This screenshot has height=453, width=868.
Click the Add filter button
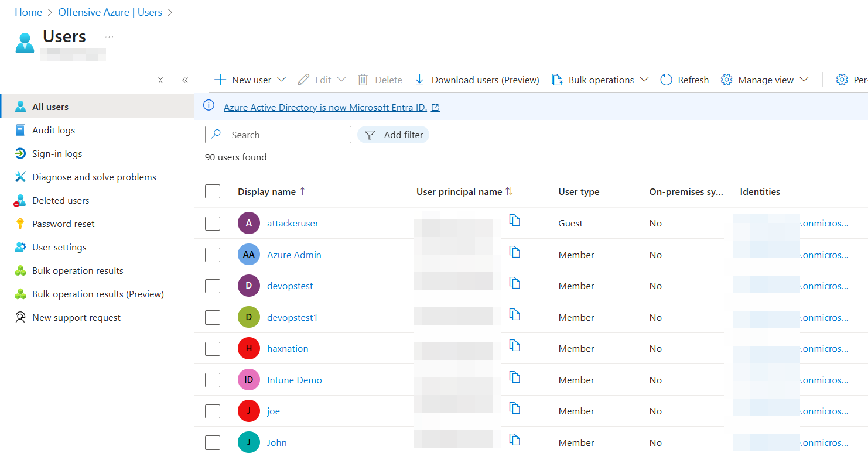click(394, 135)
